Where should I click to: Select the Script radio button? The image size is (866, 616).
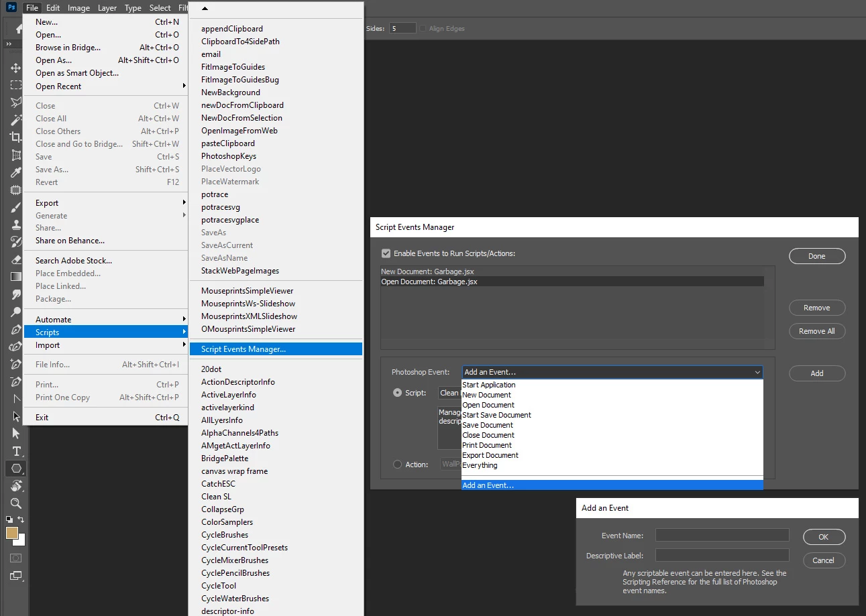point(398,393)
